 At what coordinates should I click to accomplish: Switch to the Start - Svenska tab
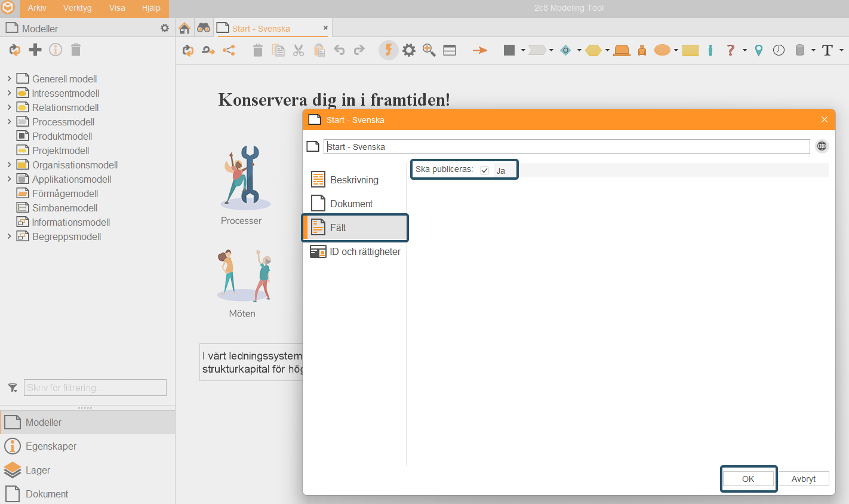pyautogui.click(x=261, y=28)
